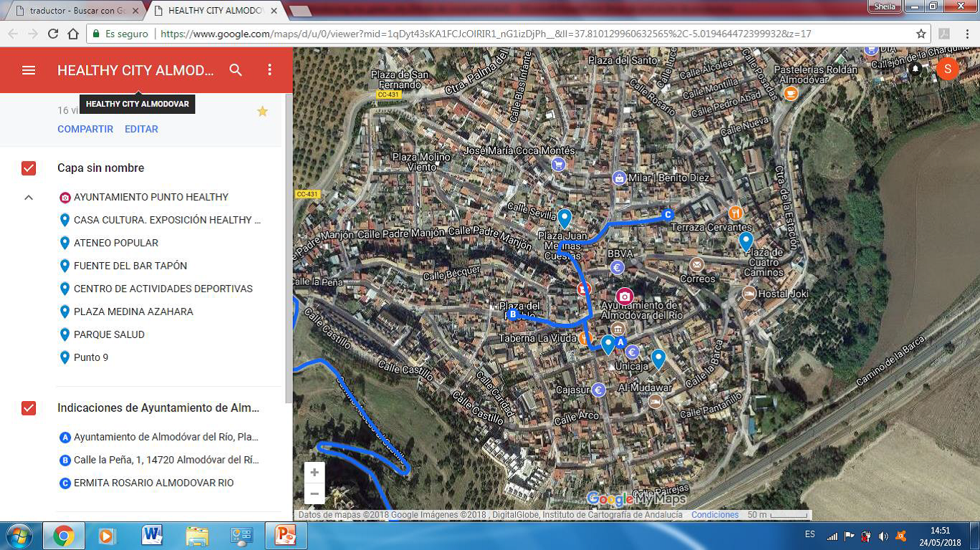
Task: Select ATENEO POPULAR in the layer list
Action: click(115, 243)
